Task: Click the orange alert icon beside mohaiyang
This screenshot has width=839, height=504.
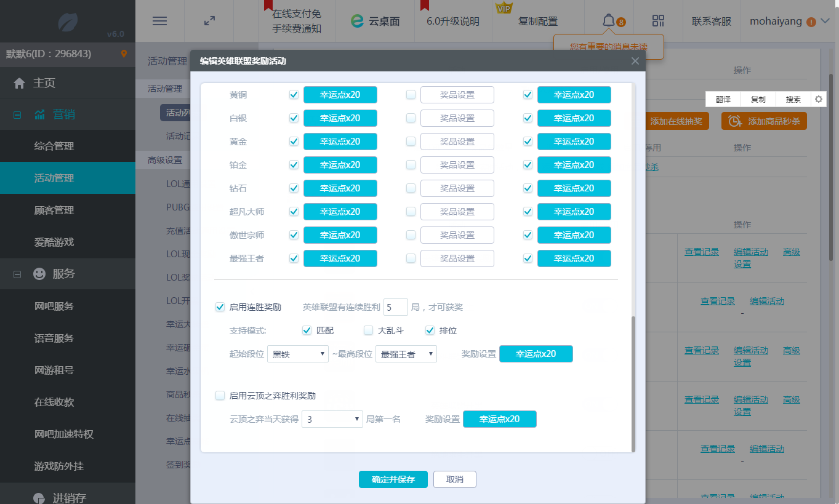Action: (x=811, y=22)
